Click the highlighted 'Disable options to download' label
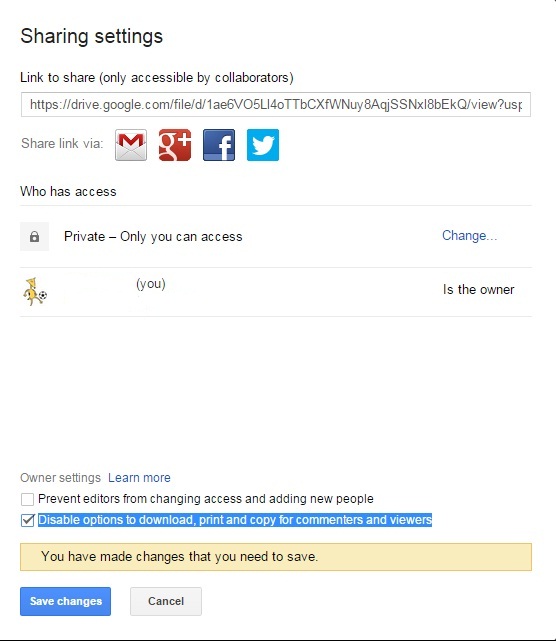Screen dimensions: 556x644 click(x=235, y=520)
